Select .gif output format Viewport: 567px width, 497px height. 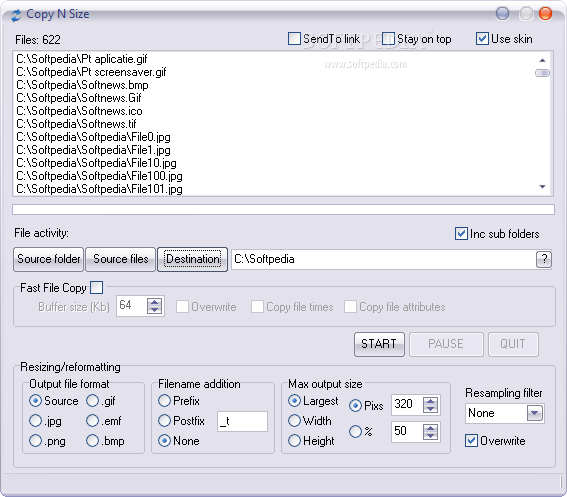93,400
